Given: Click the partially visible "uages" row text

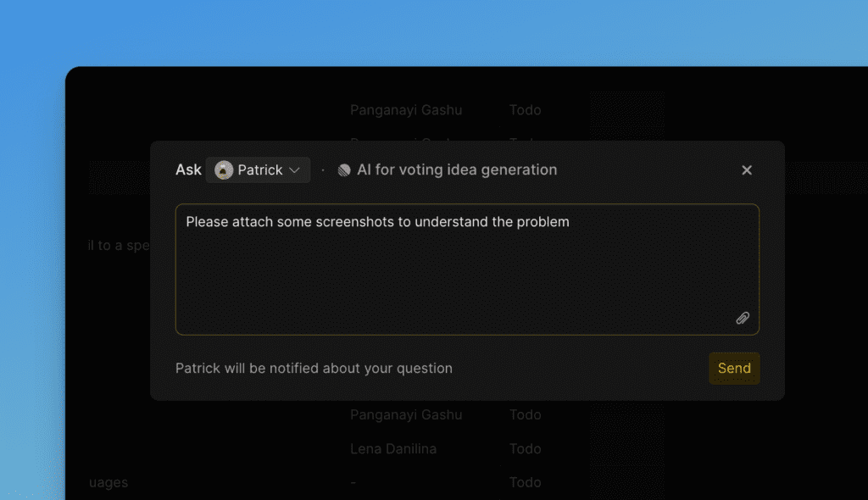Looking at the screenshot, I should [108, 483].
